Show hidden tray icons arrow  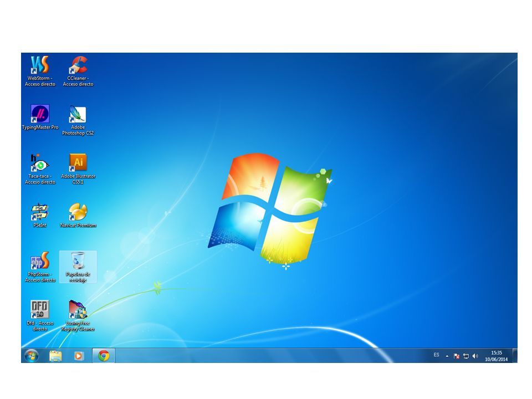447,356
